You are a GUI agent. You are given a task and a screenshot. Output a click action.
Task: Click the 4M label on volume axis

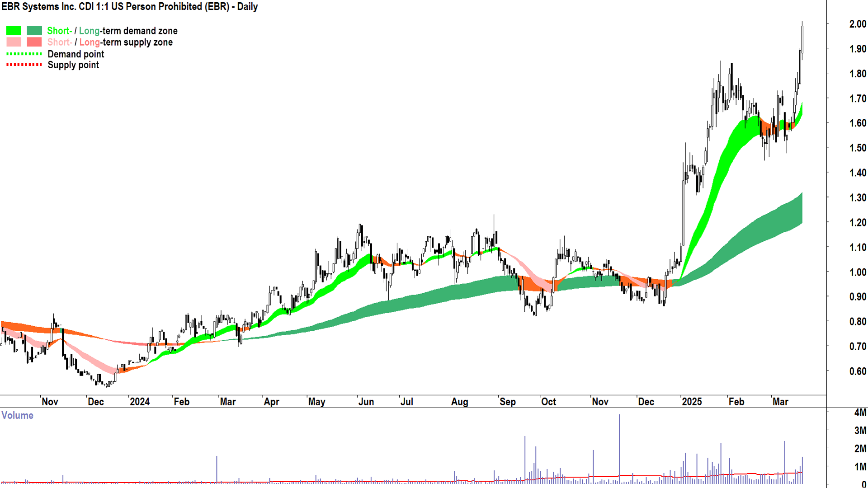tap(860, 413)
